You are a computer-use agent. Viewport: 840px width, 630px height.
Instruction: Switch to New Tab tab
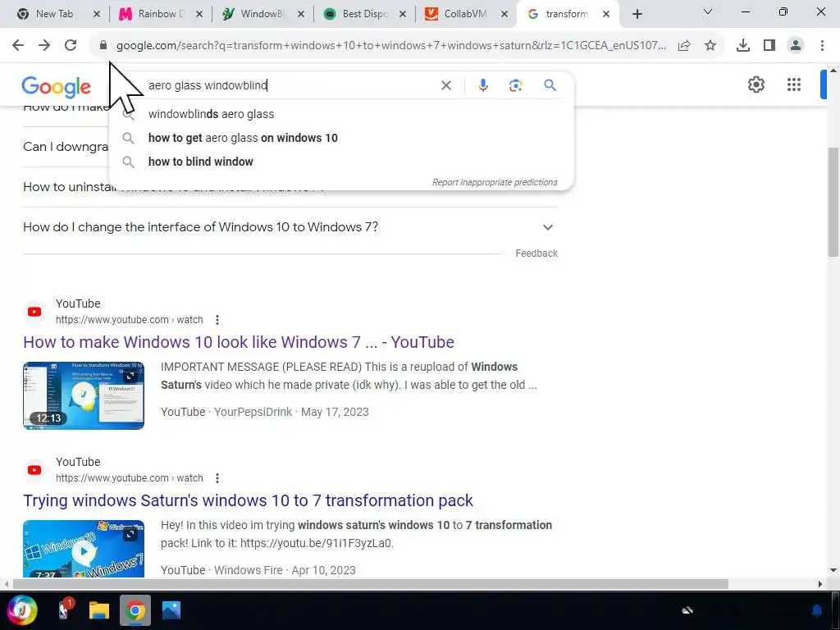coord(54,14)
